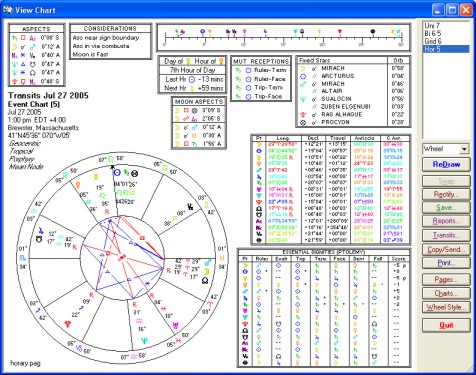This screenshot has width=476, height=375.
Task: Click 'Next Hr' +59 mins entry
Action: click(x=194, y=88)
